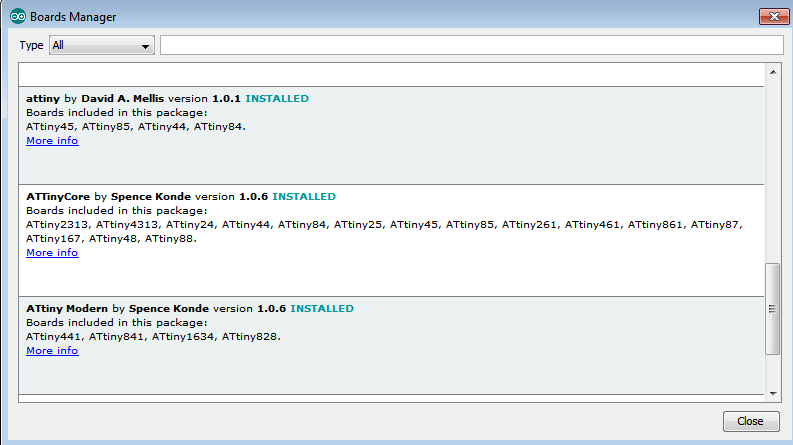Image resolution: width=793 pixels, height=445 pixels.
Task: Open More info link for ATTinyCore package
Action: pyautogui.click(x=52, y=252)
